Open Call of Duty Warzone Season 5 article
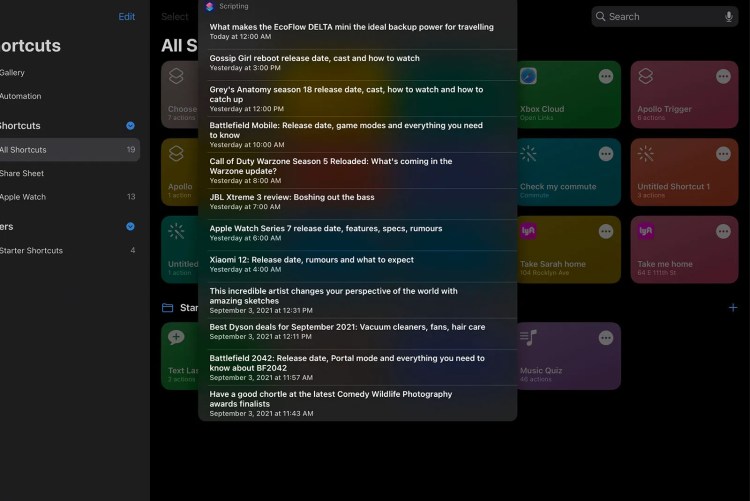The width and height of the screenshot is (750, 501). (357, 170)
